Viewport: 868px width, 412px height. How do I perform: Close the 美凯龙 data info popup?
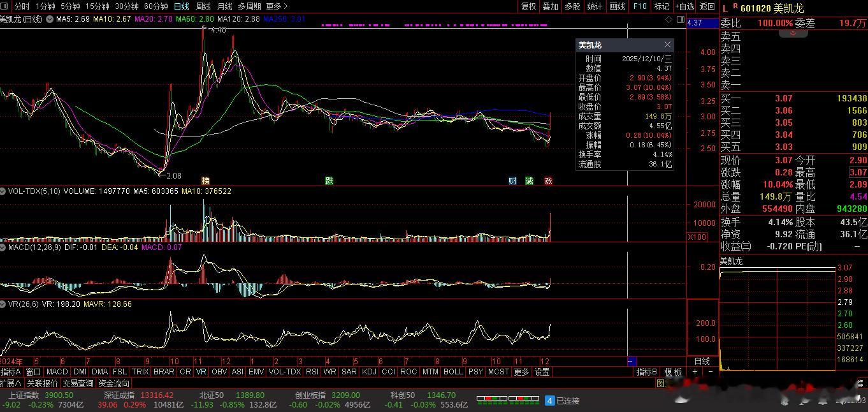tap(667, 45)
